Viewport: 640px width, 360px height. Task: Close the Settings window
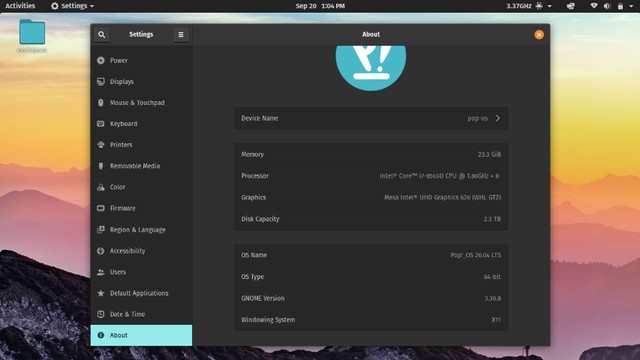(x=539, y=35)
